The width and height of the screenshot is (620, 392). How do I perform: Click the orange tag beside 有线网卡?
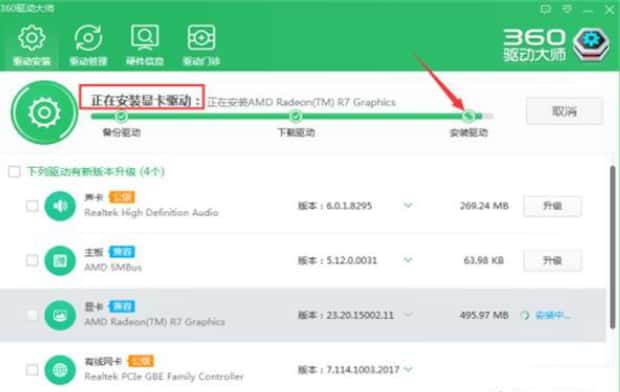coord(141,361)
